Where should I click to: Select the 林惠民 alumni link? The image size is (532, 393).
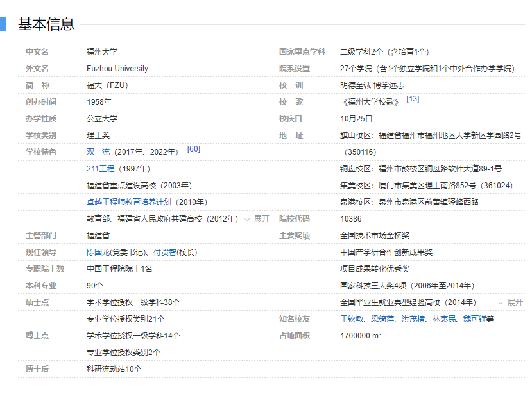444,319
